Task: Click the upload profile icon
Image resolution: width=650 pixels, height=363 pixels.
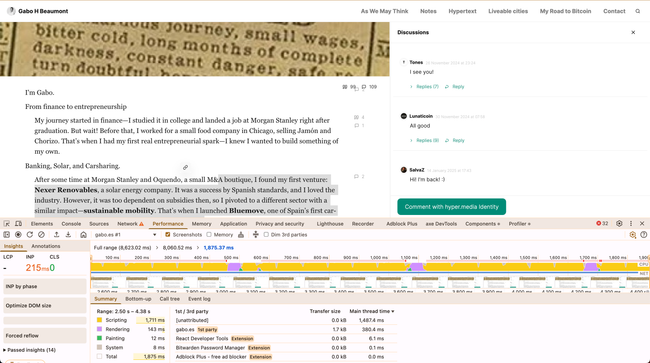Action: pyautogui.click(x=56, y=235)
